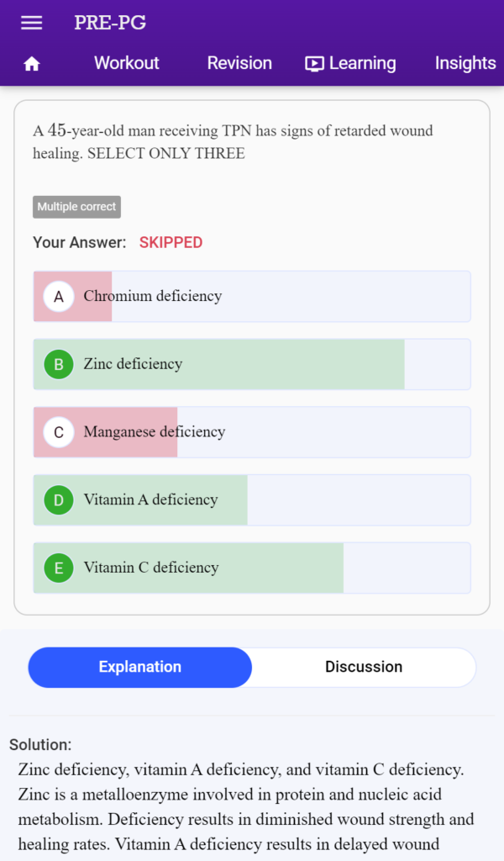Select option C circle for Manganese deficiency

click(59, 432)
